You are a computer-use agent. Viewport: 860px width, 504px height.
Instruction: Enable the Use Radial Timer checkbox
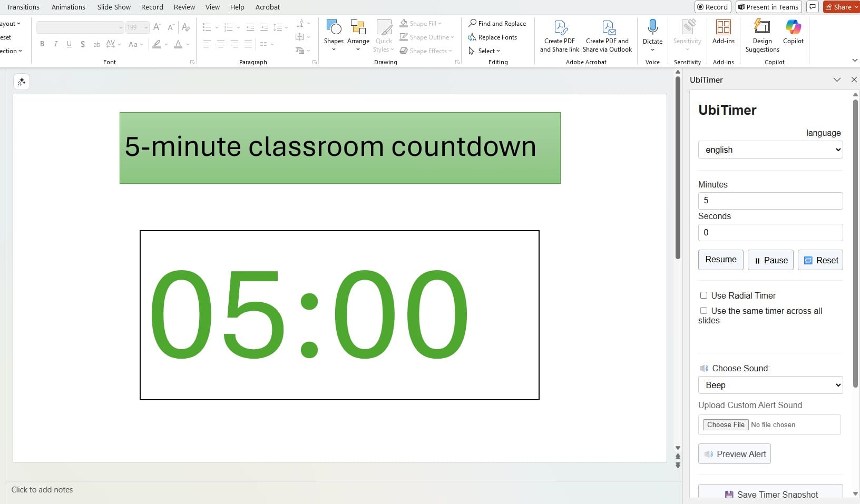click(x=705, y=295)
